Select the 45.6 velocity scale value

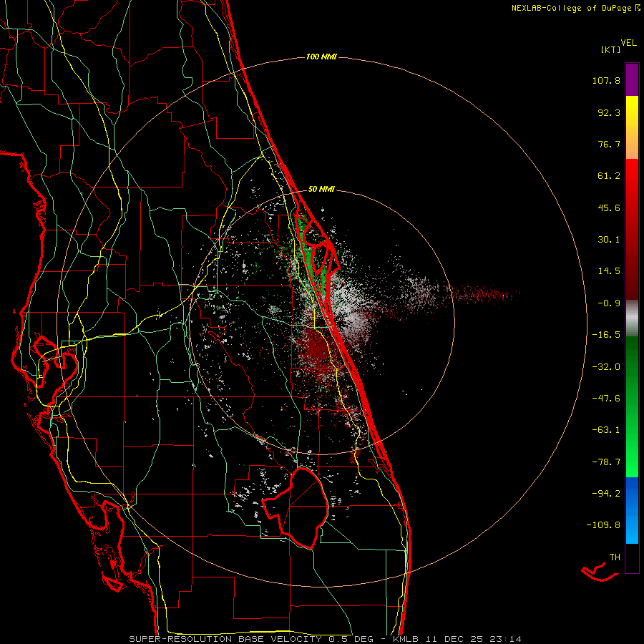[x=609, y=208]
